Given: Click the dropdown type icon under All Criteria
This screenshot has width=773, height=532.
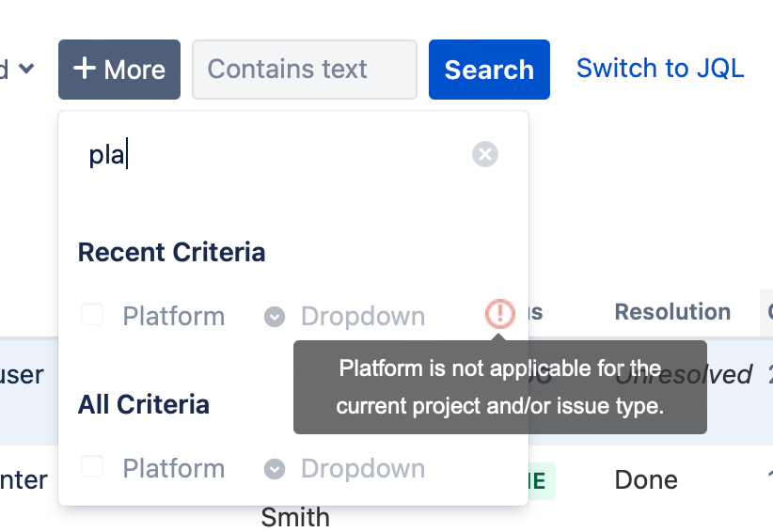Looking at the screenshot, I should click(x=275, y=468).
